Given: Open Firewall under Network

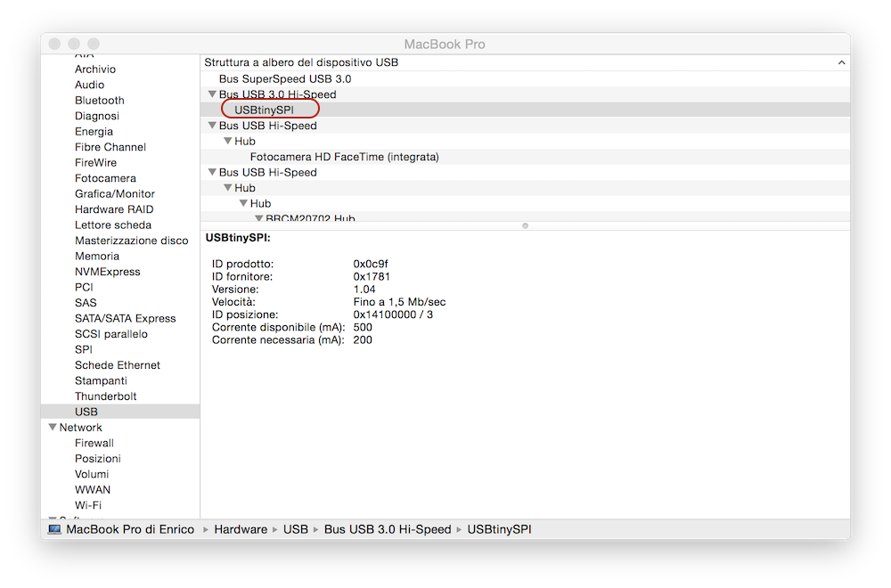Looking at the screenshot, I should (94, 443).
